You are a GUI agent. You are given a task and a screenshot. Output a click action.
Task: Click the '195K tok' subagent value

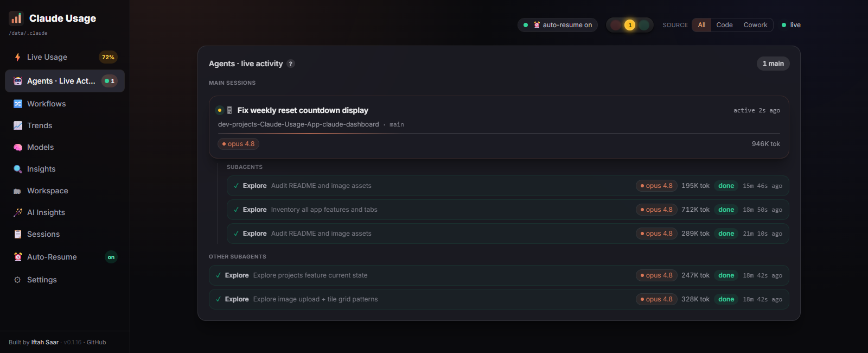coord(695,186)
